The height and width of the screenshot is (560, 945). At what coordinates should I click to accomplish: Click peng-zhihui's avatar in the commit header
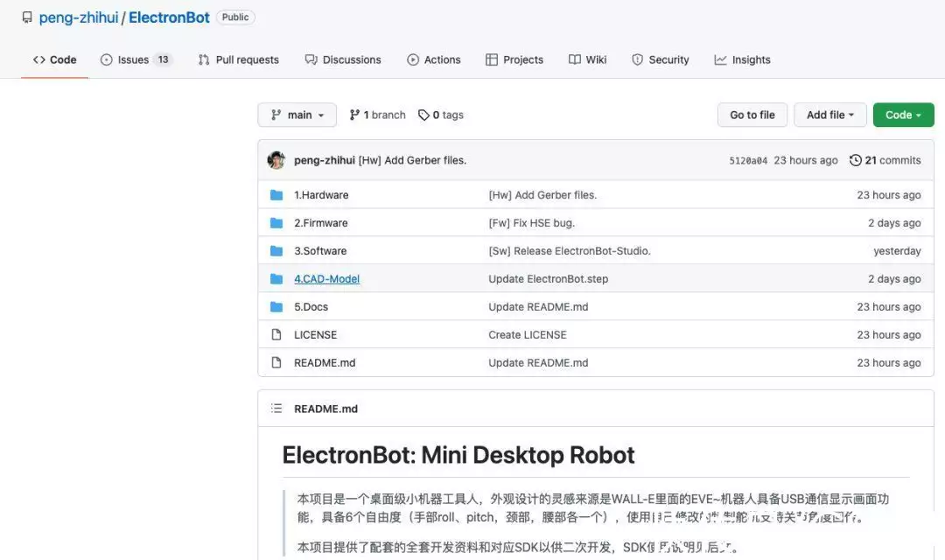coord(276,160)
